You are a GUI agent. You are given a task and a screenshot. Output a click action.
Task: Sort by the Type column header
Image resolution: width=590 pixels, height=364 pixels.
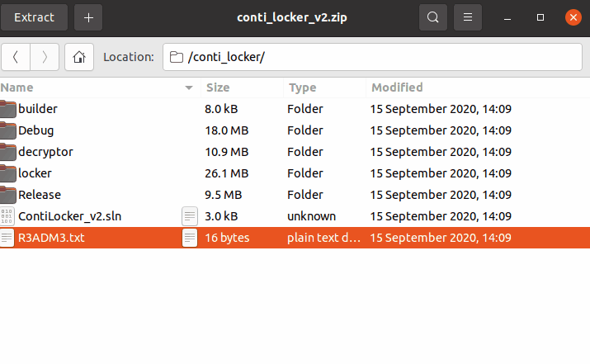pyautogui.click(x=322, y=87)
